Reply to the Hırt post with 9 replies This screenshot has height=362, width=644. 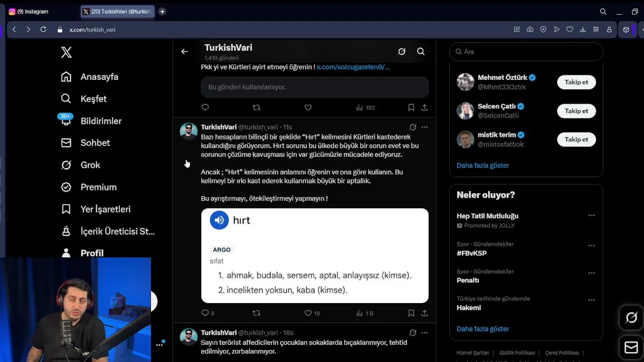coord(208,313)
